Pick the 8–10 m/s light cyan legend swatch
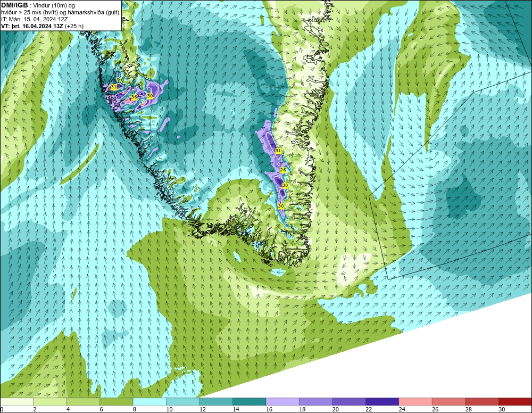Screen dimensions: 532x413 [x=149, y=402]
